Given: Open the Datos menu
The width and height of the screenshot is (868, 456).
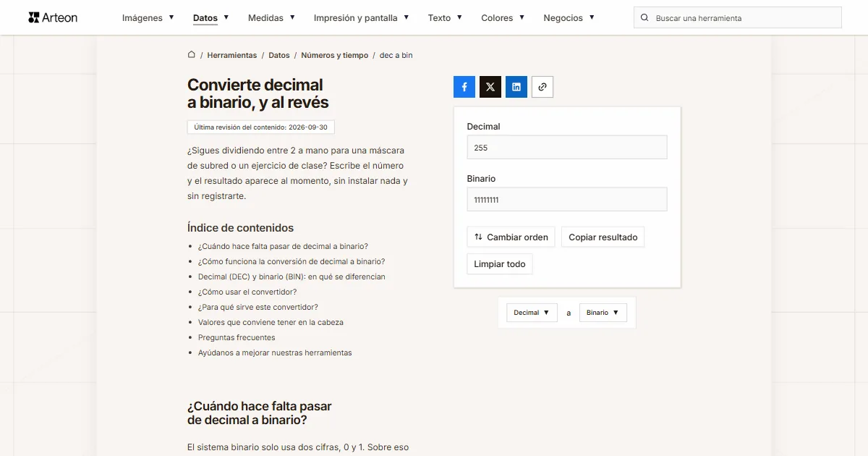Looking at the screenshot, I should pos(211,17).
